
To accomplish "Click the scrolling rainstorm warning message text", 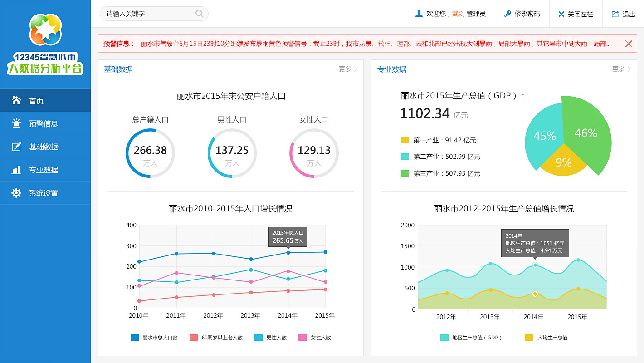I will (376, 44).
